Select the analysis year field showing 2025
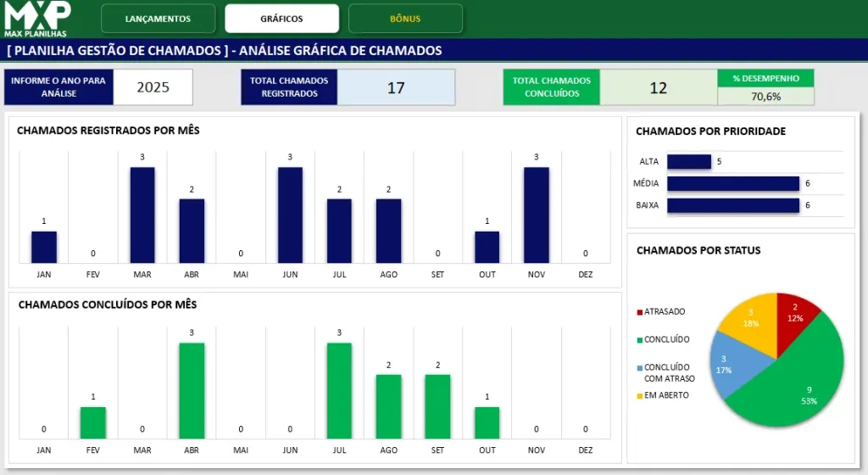The width and height of the screenshot is (868, 475). coord(153,87)
